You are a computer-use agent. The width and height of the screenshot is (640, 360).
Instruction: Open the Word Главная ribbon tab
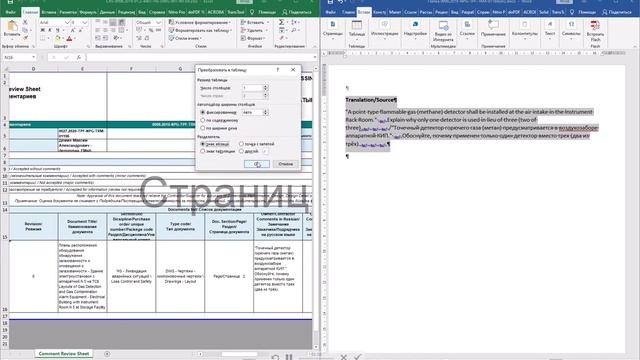click(348, 12)
